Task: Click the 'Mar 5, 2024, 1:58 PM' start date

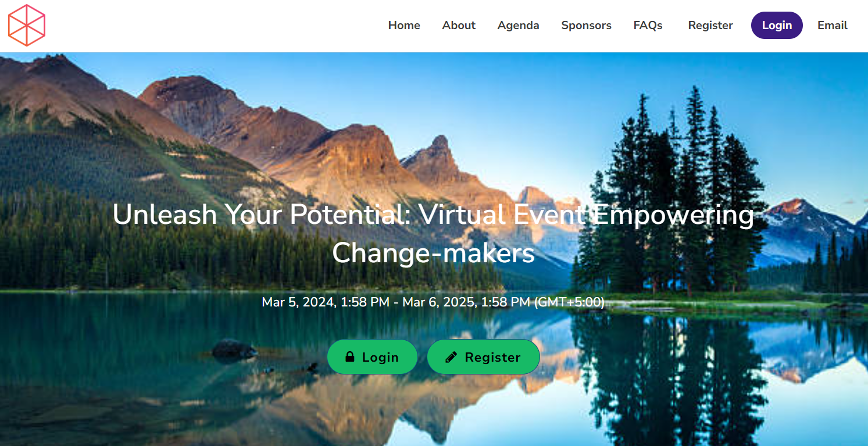Action: [x=326, y=302]
